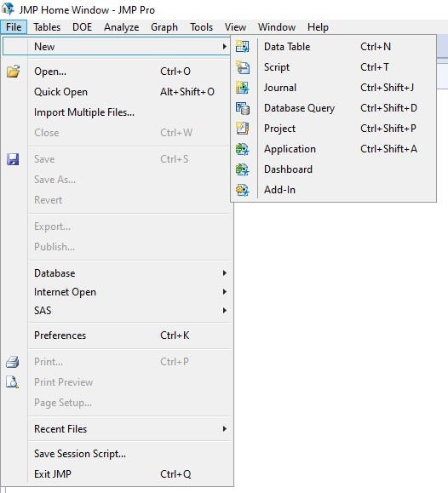Click the Ctrl+Shift+A shortcut text
Screen dimensions: 448x493
point(389,149)
